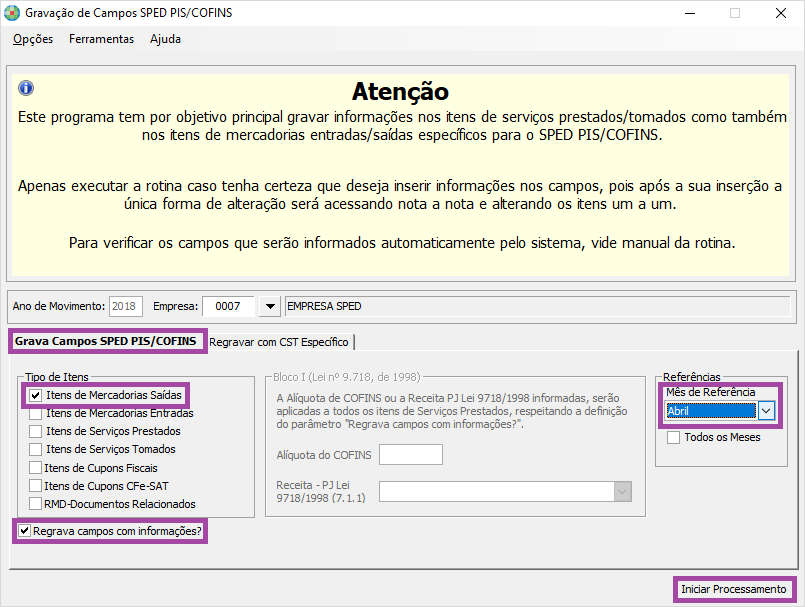Minimize the Gravação de Campos window
This screenshot has height=607, width=805.
pyautogui.click(x=690, y=13)
